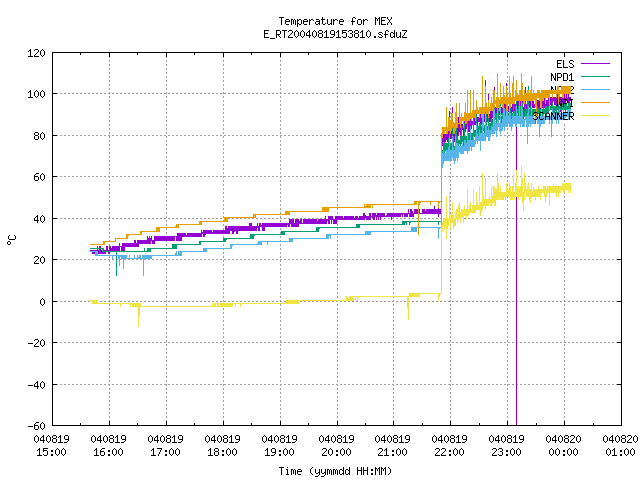Click the y-axis value -40

click(36, 385)
